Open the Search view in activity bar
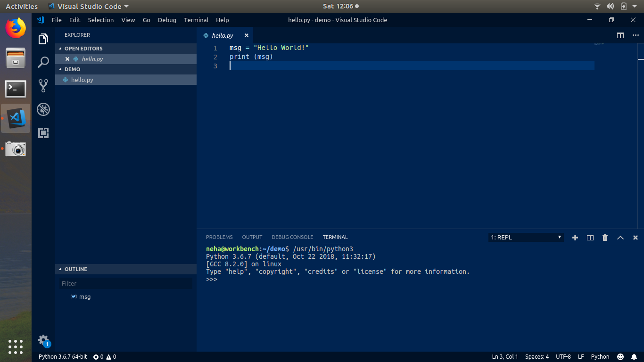This screenshot has height=362, width=644. coord(43,62)
